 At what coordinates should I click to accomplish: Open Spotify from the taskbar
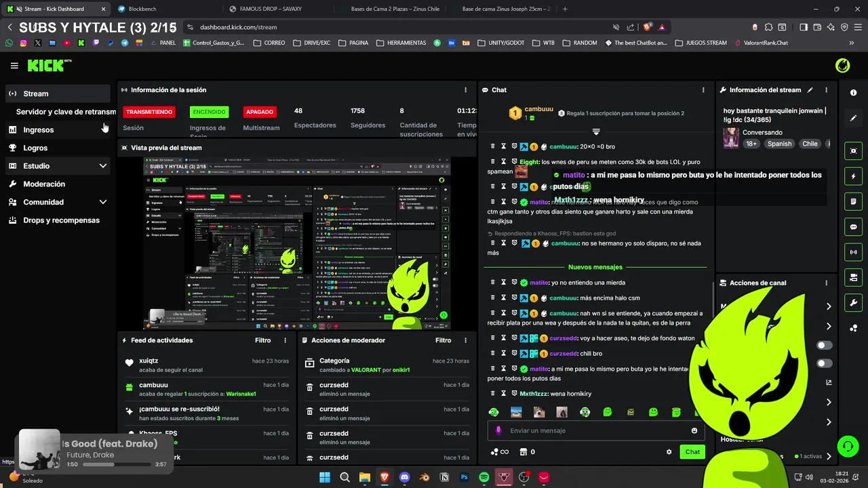point(484,477)
